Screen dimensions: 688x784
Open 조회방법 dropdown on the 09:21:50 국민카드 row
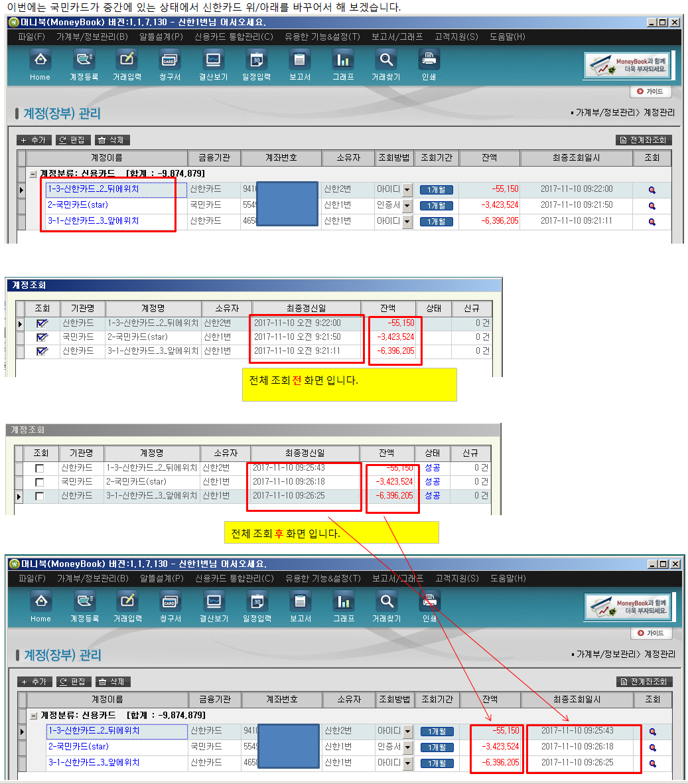pos(407,206)
